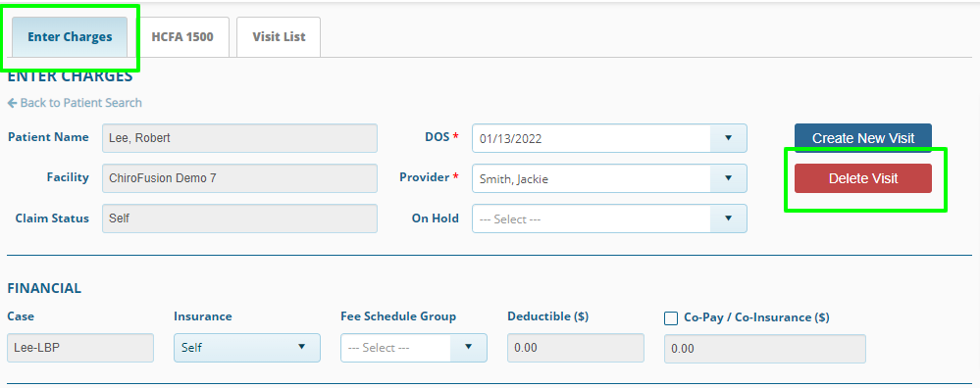Switch to the Enter Charges tab
The height and width of the screenshot is (388, 980).
[70, 37]
